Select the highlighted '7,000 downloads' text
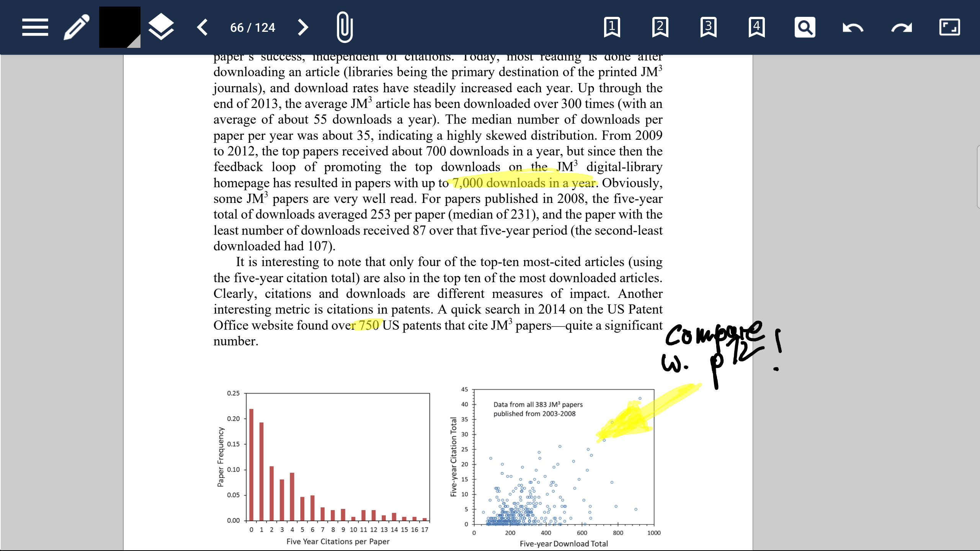Image resolution: width=980 pixels, height=551 pixels. click(x=521, y=182)
